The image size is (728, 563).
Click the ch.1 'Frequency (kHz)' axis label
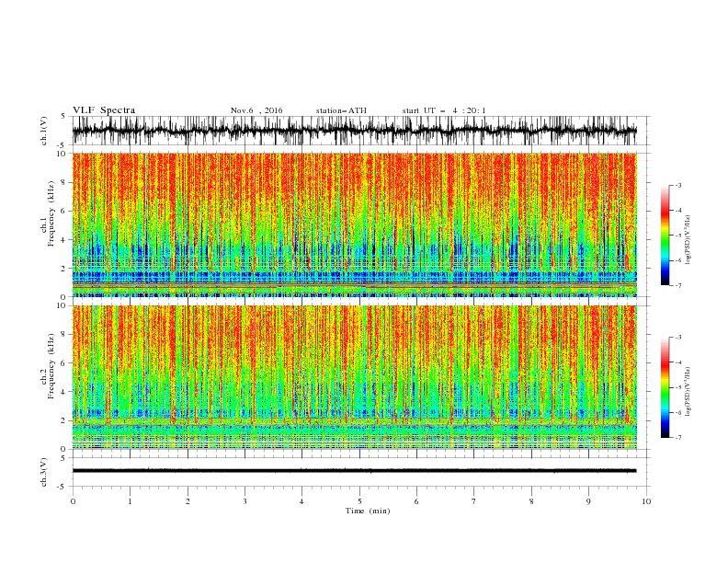(51, 214)
